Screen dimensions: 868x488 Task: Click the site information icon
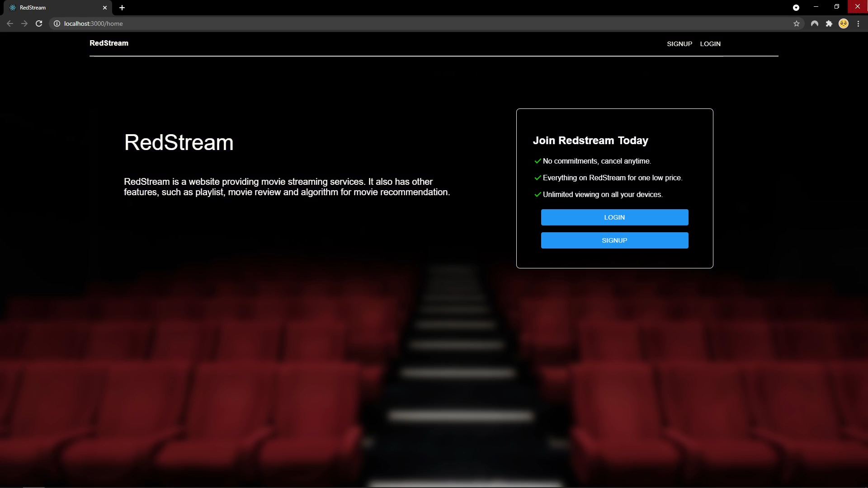[57, 23]
